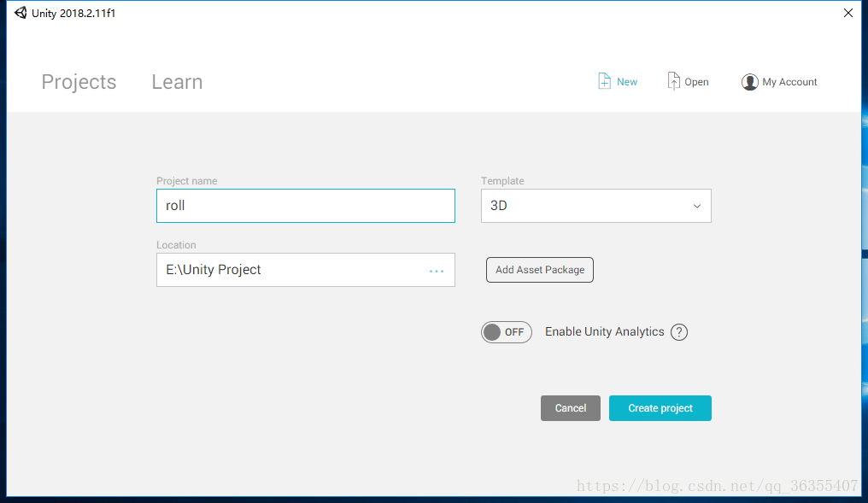Click the New label in header
This screenshot has height=503, width=868.
(x=626, y=82)
